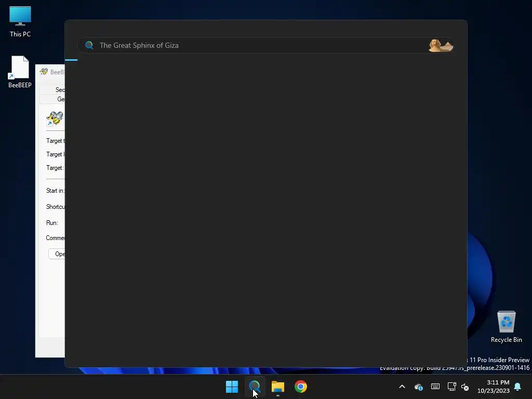Image resolution: width=532 pixels, height=399 pixels.
Task: Click the Run: label in properties window
Action: (52, 223)
